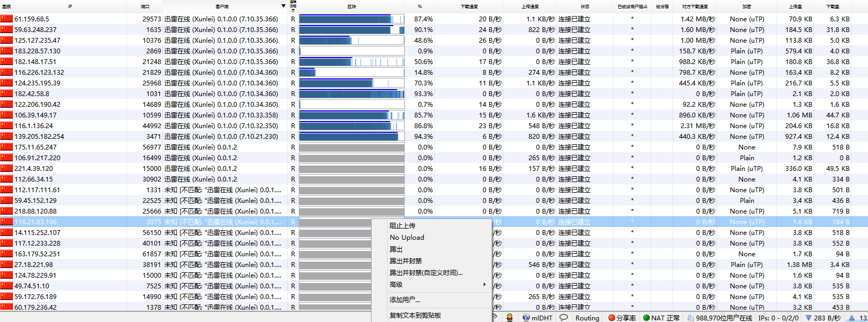Click the mlDHT globe icon in status bar
The width and height of the screenshot is (868, 322).
coord(526,318)
